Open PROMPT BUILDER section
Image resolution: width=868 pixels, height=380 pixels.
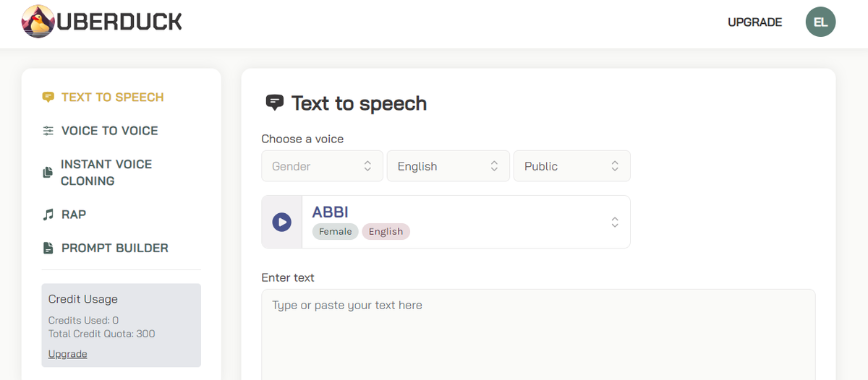point(115,248)
